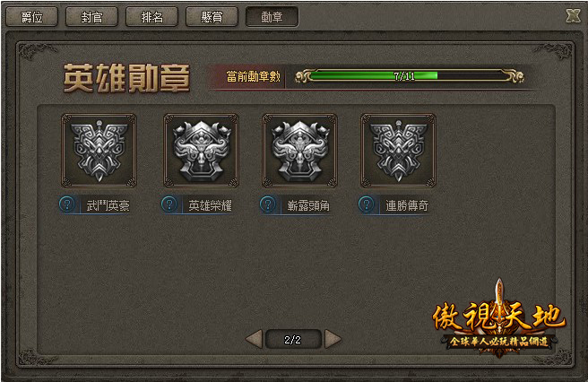Switch to the 爵位 tab
Viewport: 588px width, 382px height.
tap(32, 17)
